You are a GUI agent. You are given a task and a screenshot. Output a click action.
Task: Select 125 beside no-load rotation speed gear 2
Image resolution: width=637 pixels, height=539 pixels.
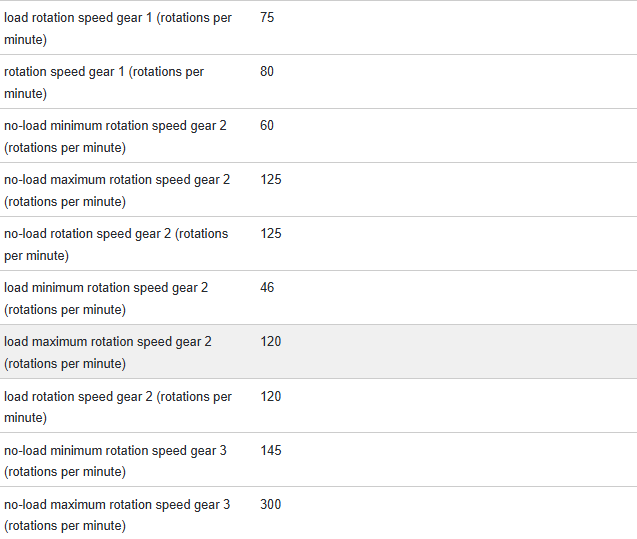271,234
